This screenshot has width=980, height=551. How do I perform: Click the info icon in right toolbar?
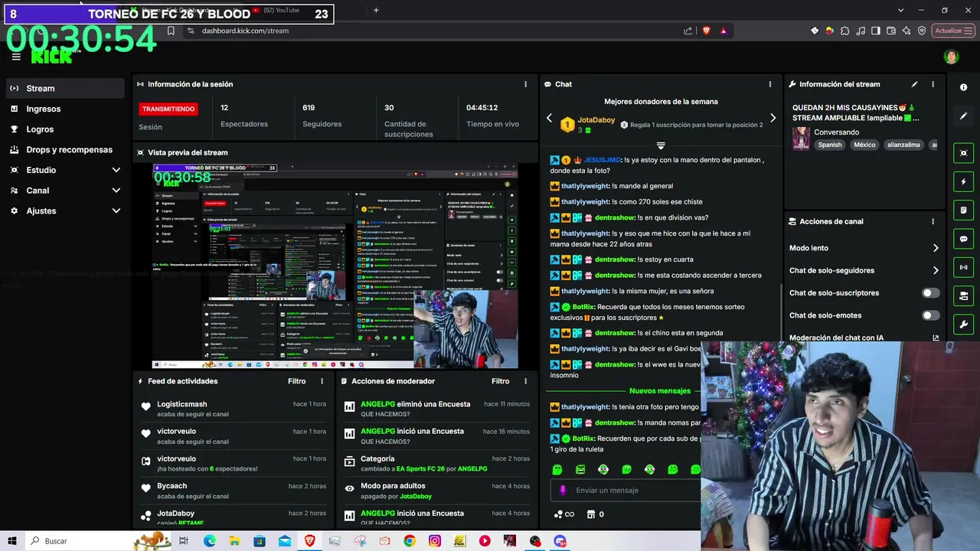tap(964, 87)
